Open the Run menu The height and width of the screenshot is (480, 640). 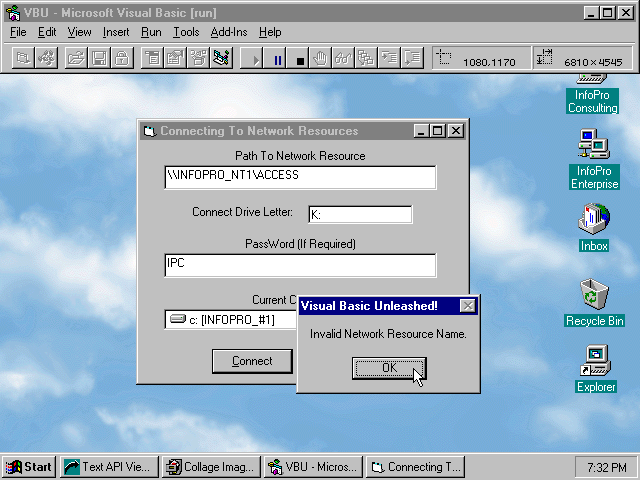[x=151, y=32]
